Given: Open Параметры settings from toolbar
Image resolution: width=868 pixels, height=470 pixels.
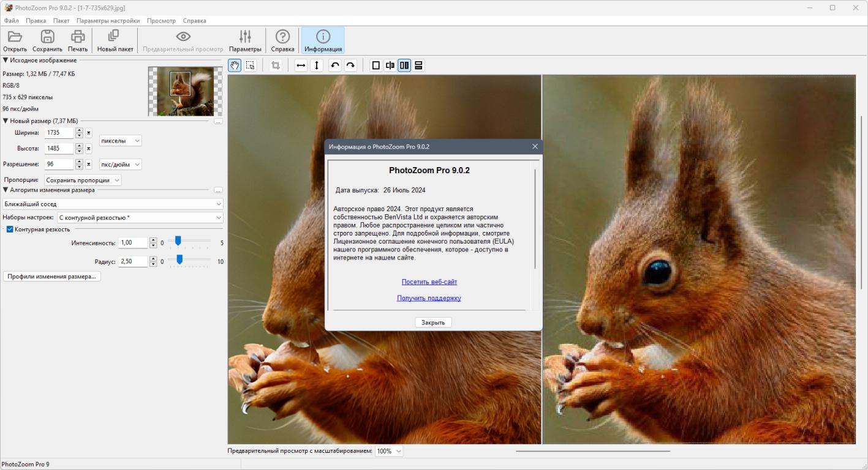Looking at the screenshot, I should (x=245, y=40).
